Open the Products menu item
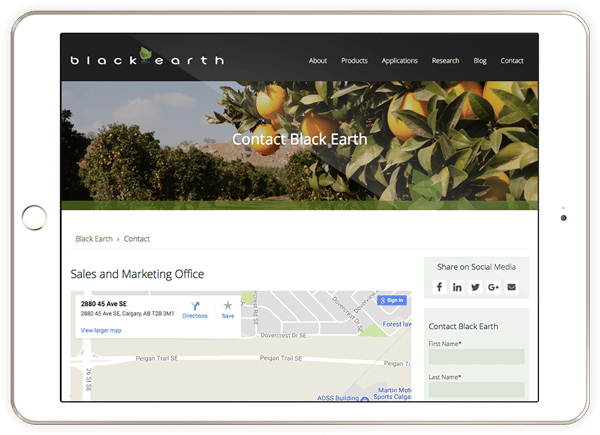The height and width of the screenshot is (435, 600). tap(354, 61)
